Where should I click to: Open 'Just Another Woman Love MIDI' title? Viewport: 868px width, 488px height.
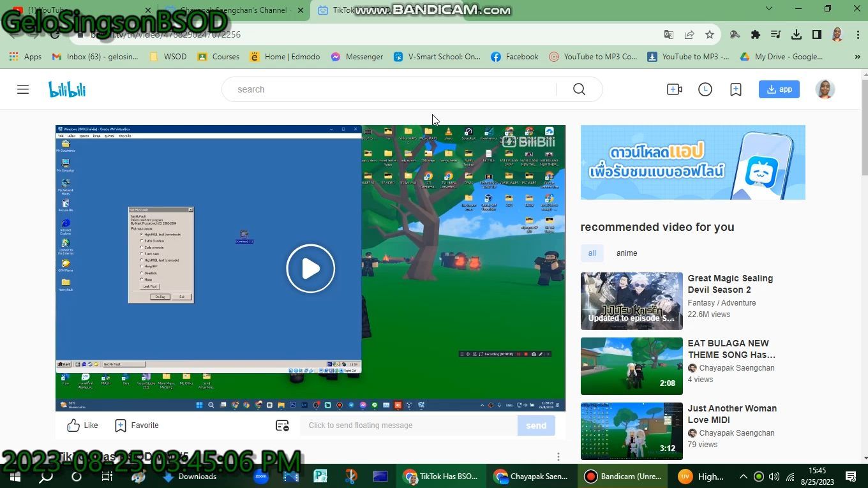(x=732, y=414)
